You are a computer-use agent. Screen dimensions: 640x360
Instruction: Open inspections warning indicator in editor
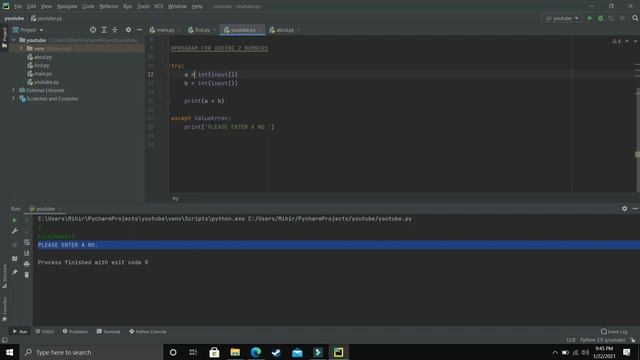point(617,41)
